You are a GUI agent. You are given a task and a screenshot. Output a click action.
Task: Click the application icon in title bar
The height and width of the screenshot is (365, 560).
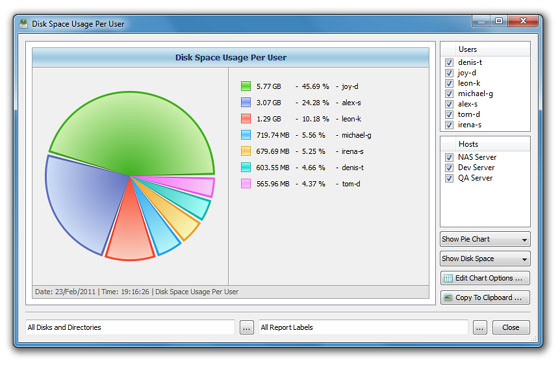tap(24, 24)
